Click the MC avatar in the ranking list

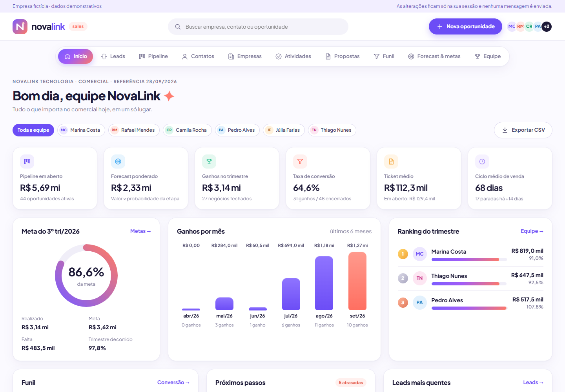coord(420,254)
